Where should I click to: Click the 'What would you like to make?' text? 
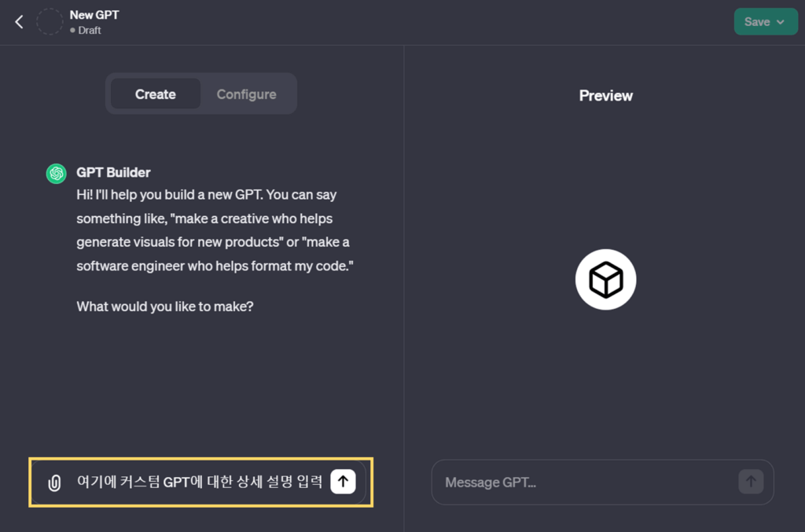[165, 306]
